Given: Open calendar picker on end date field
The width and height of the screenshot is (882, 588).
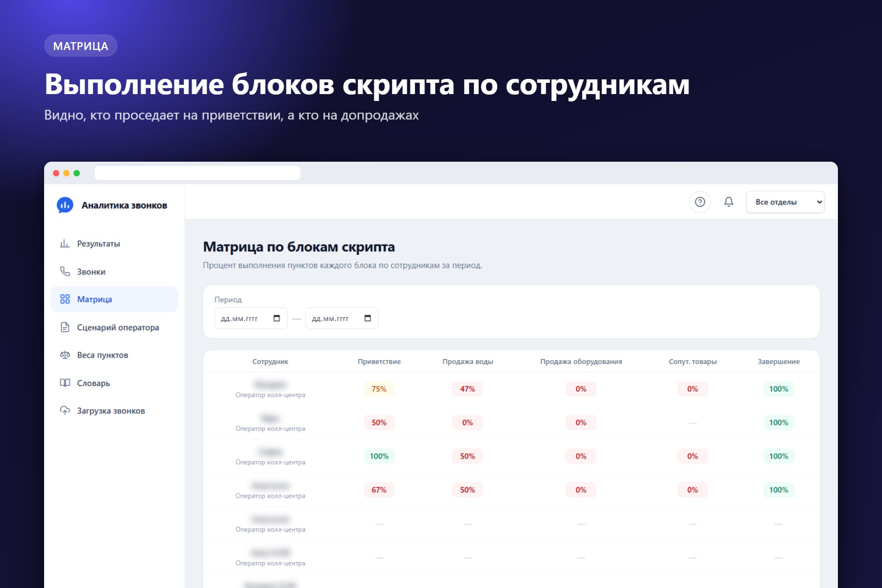Looking at the screenshot, I should (368, 318).
